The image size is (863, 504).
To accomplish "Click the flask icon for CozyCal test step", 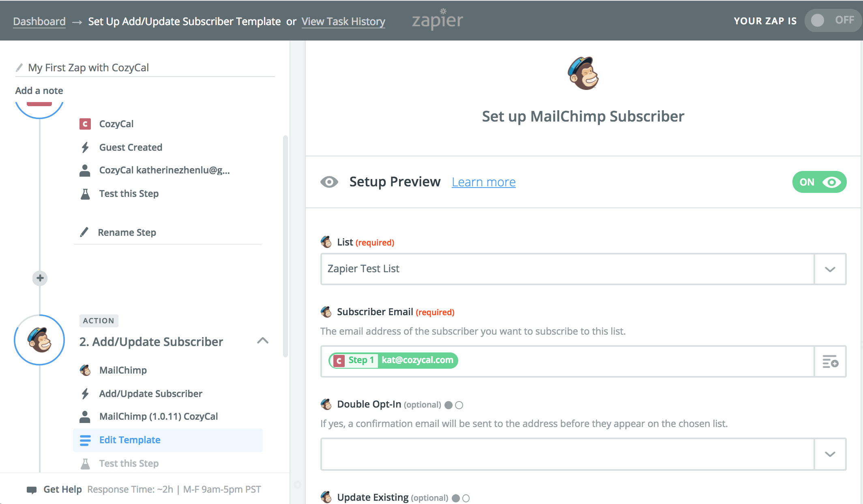I will (x=85, y=194).
